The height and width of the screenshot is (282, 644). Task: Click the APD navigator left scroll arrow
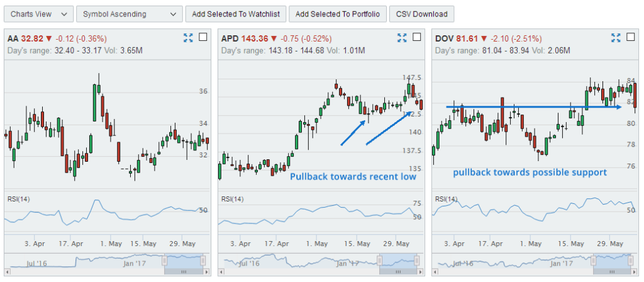[x=221, y=272]
